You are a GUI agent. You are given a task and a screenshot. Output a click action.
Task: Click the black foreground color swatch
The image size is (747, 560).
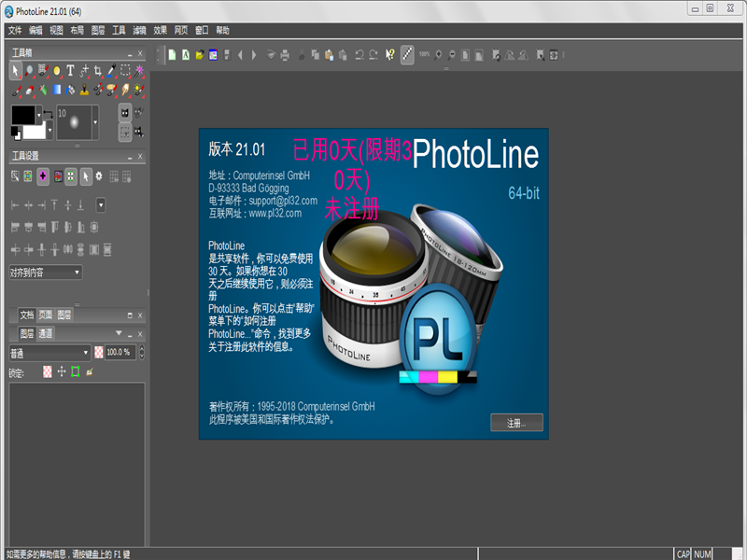22,115
